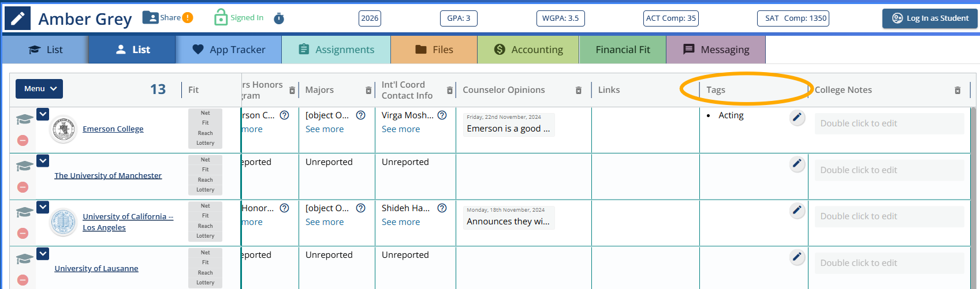Open The University of Manchester link
The image size is (980, 289).
point(108,176)
